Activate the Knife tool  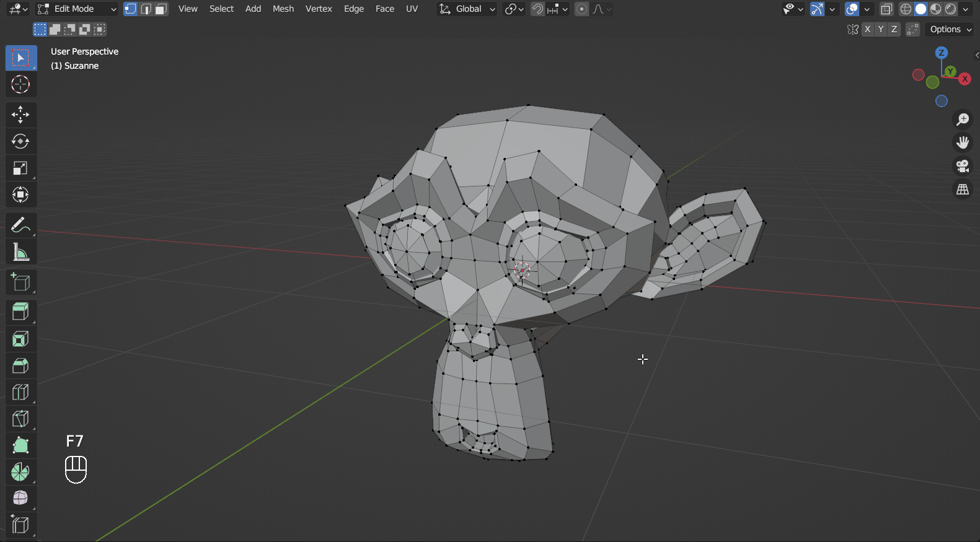(x=21, y=419)
